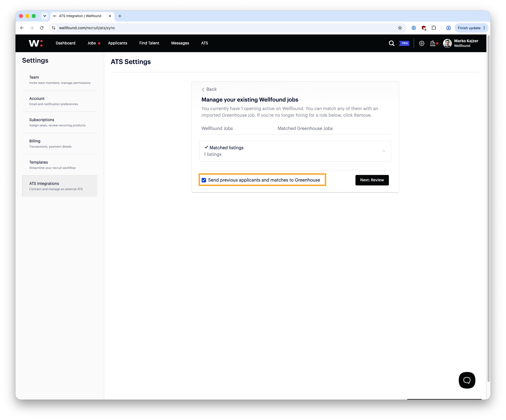Click the Matched Greenhouse Jobs column header
This screenshot has height=420, width=506.
tap(305, 128)
